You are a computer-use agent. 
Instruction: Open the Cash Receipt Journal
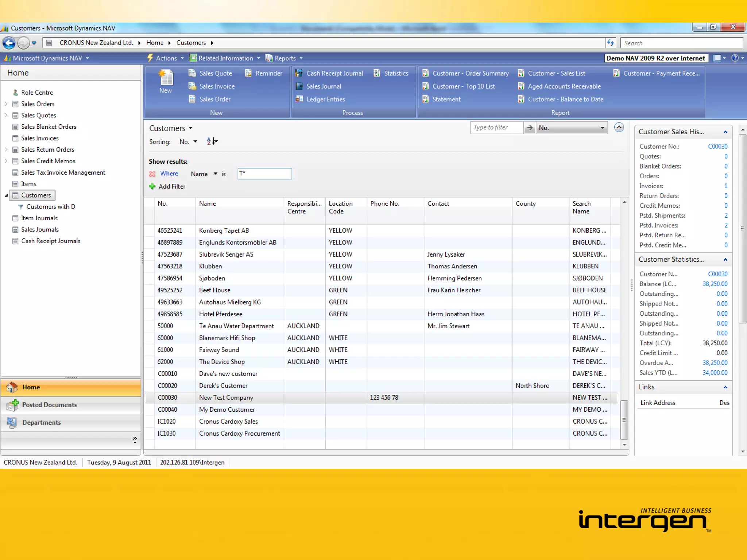pyautogui.click(x=329, y=73)
